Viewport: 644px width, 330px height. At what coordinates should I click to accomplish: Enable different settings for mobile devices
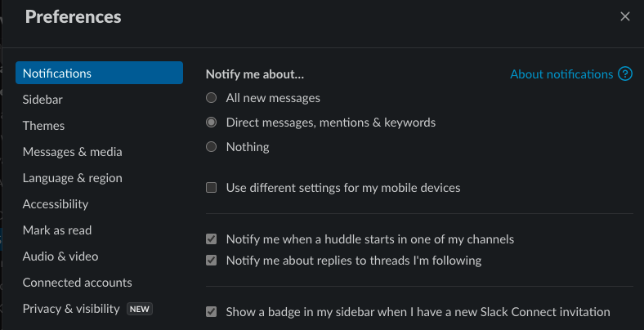(212, 188)
